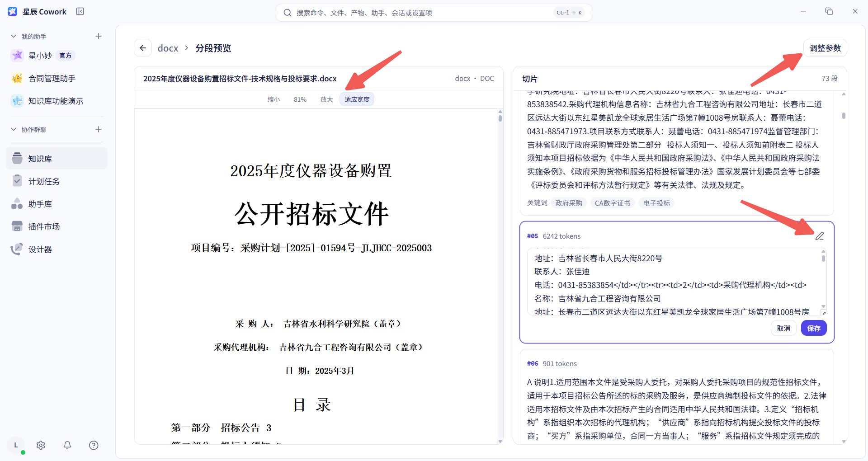This screenshot has height=461, width=868.
Task: Click the 星辰 Cowork app logo
Action: [13, 11]
